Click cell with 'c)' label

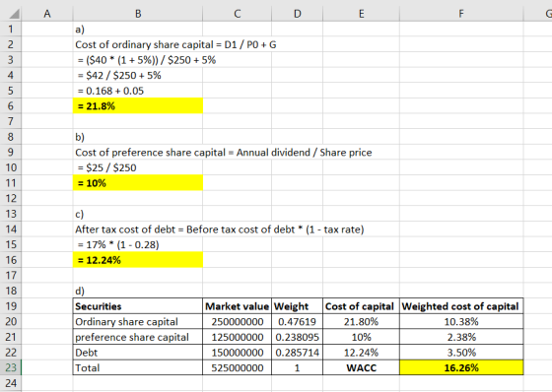(x=138, y=214)
